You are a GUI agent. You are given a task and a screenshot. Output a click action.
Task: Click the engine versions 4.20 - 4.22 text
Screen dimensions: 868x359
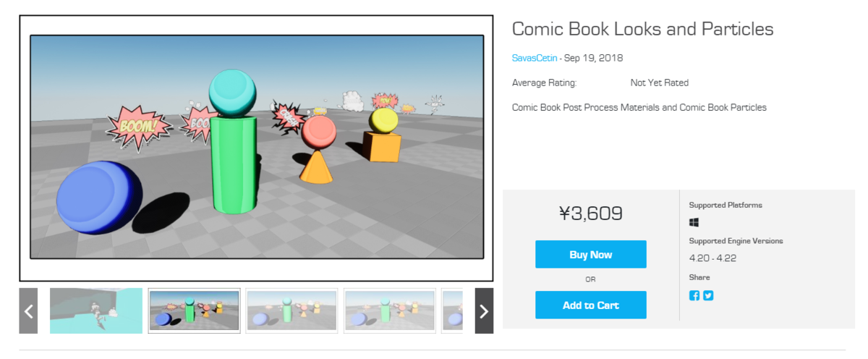(712, 258)
